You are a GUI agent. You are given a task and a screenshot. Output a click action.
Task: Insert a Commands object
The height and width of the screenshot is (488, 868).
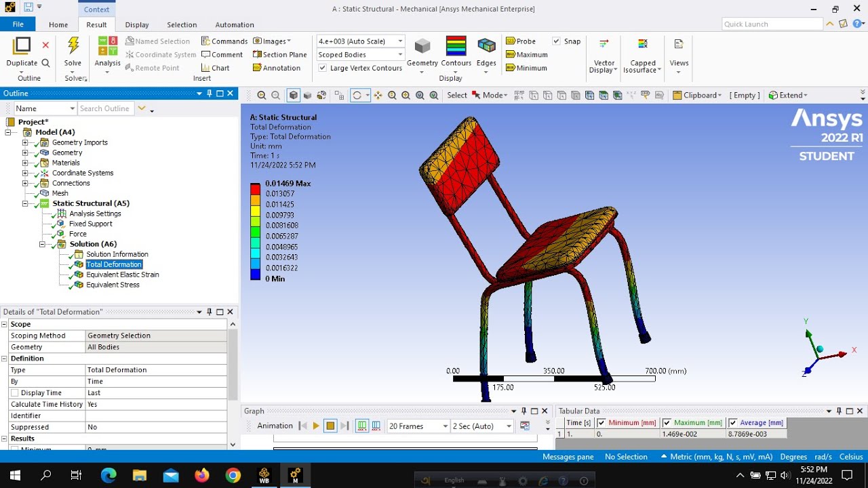point(224,41)
